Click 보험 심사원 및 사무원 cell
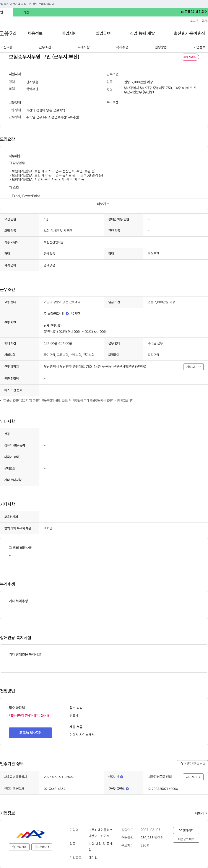This screenshot has height=868, width=208. [x=58, y=231]
